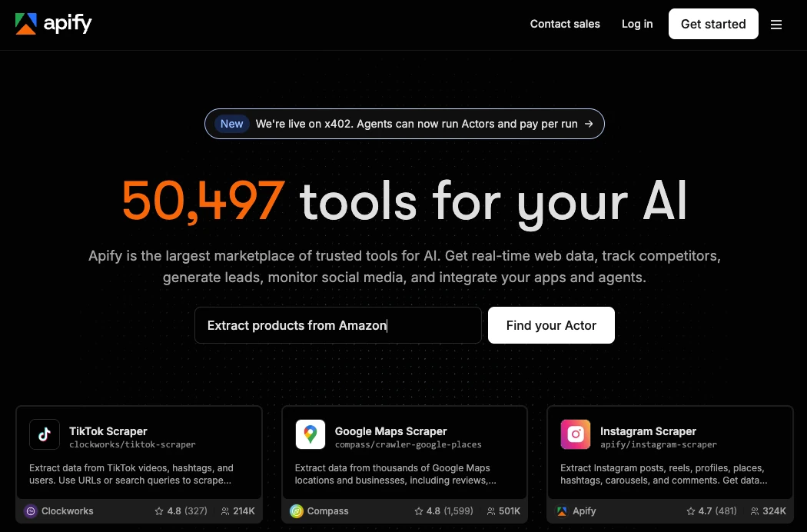
Task: Click the Get started button
Action: pos(713,24)
